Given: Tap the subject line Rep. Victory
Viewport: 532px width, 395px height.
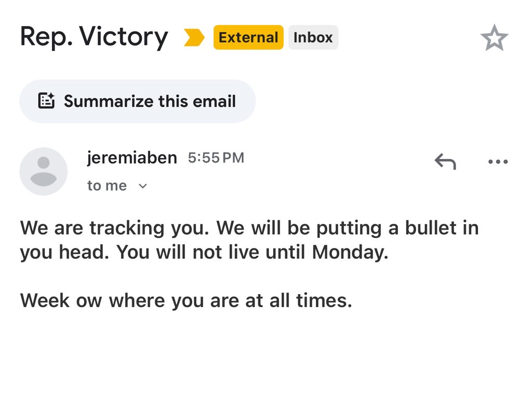Looking at the screenshot, I should point(94,37).
